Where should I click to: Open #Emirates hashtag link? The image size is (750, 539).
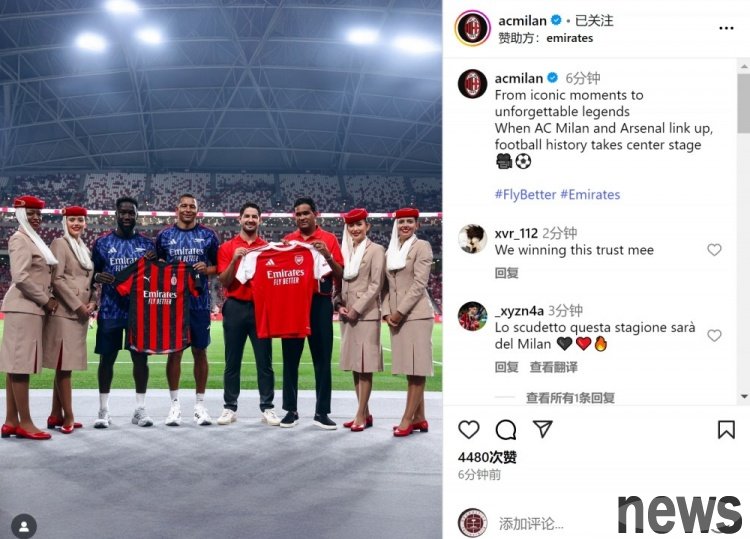pyautogui.click(x=590, y=195)
